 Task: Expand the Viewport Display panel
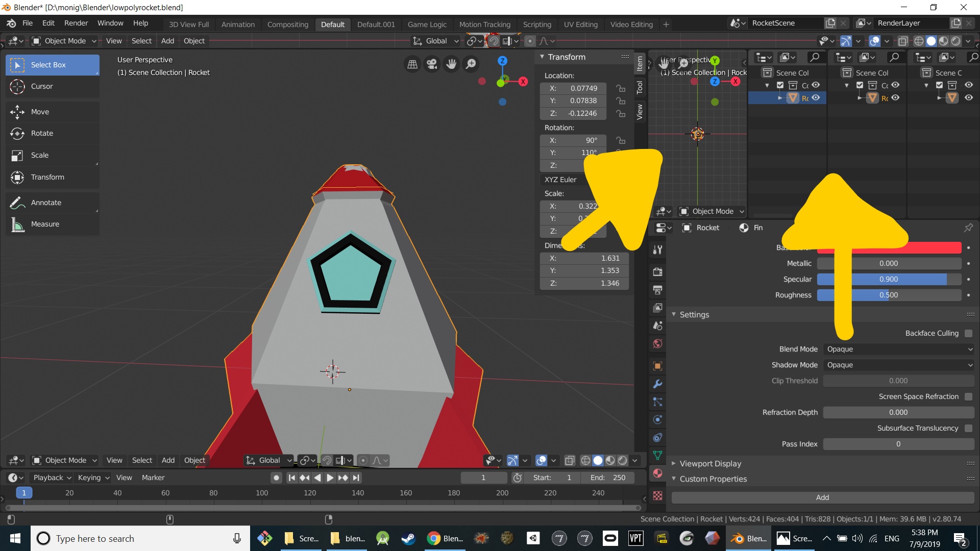(x=710, y=463)
